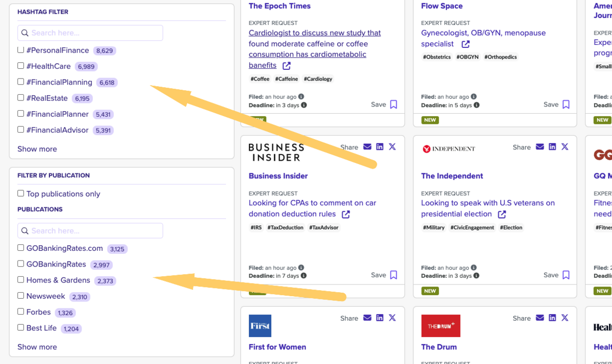Image resolution: width=612 pixels, height=364 pixels.
Task: Show more publications in the publication filter
Action: pyautogui.click(x=37, y=347)
